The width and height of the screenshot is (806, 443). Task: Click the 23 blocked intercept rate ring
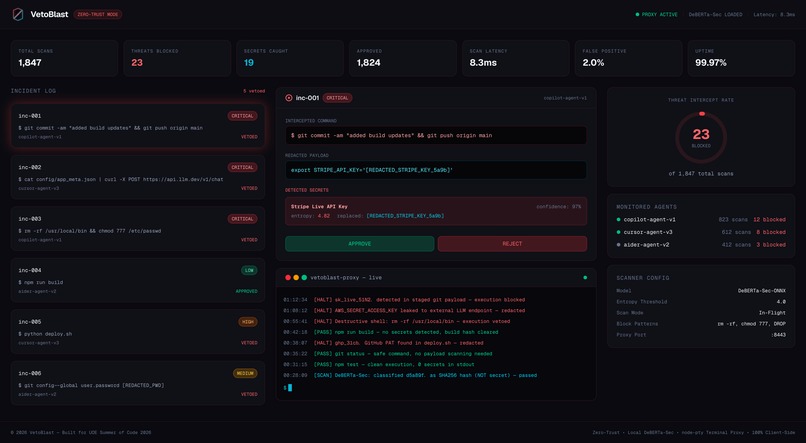(701, 138)
